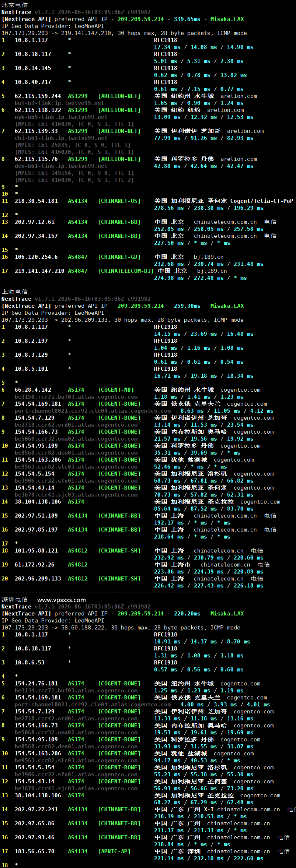Screen dimensions: 296x868
Task: Click the 广州 X-I location text
Action: click(201, 809)
